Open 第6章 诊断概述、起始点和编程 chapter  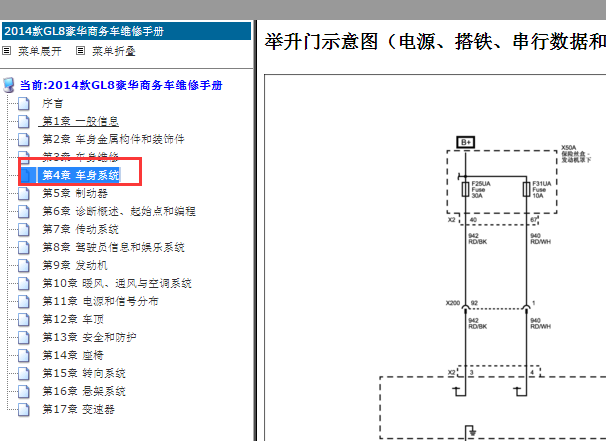119,211
